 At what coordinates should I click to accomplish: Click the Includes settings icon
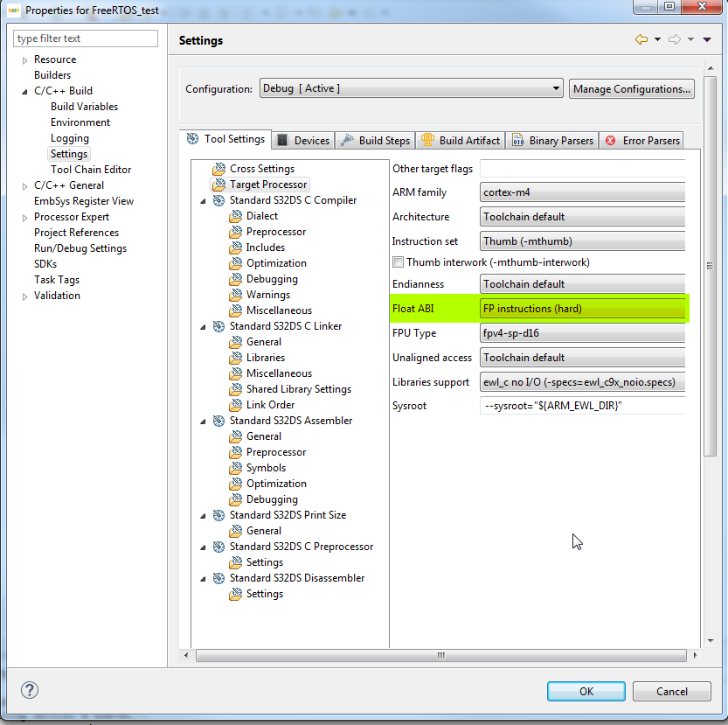click(235, 247)
